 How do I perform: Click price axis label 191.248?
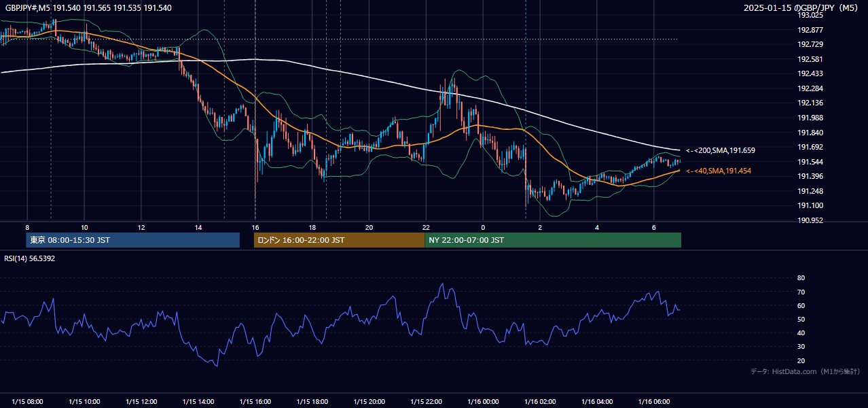[810, 191]
